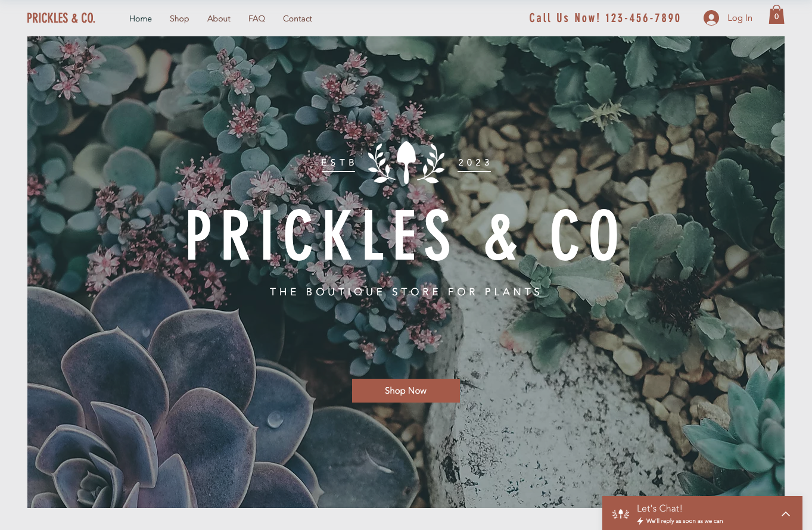Expand the Let's Chat widget with chevron

pos(786,513)
